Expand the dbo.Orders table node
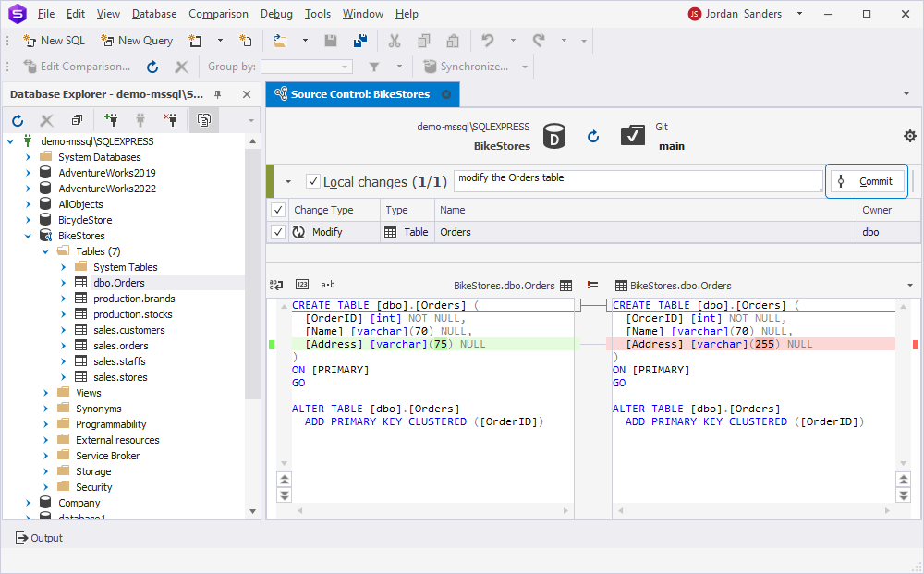Image resolution: width=924 pixels, height=574 pixels. (64, 283)
